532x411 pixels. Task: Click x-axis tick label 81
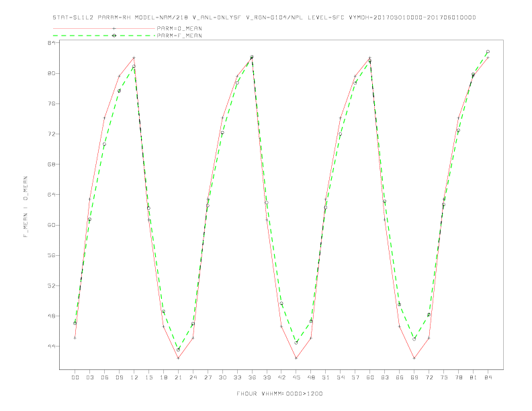click(x=474, y=377)
